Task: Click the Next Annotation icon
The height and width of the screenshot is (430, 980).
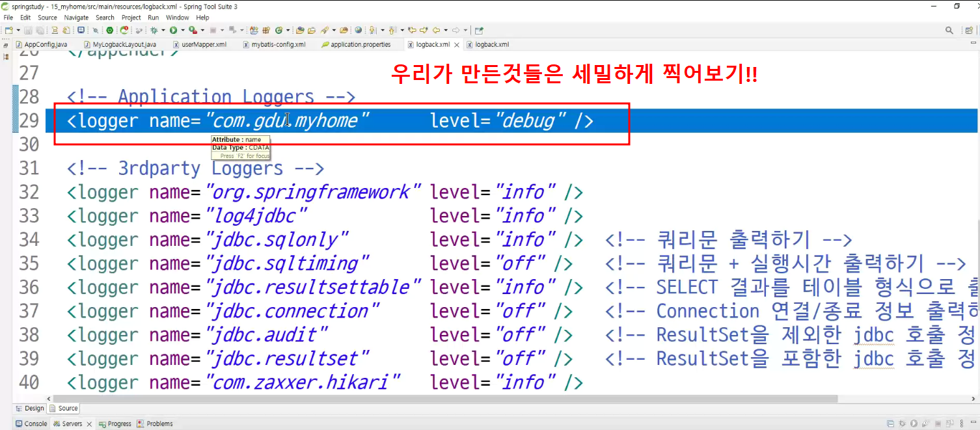Action: (372, 30)
